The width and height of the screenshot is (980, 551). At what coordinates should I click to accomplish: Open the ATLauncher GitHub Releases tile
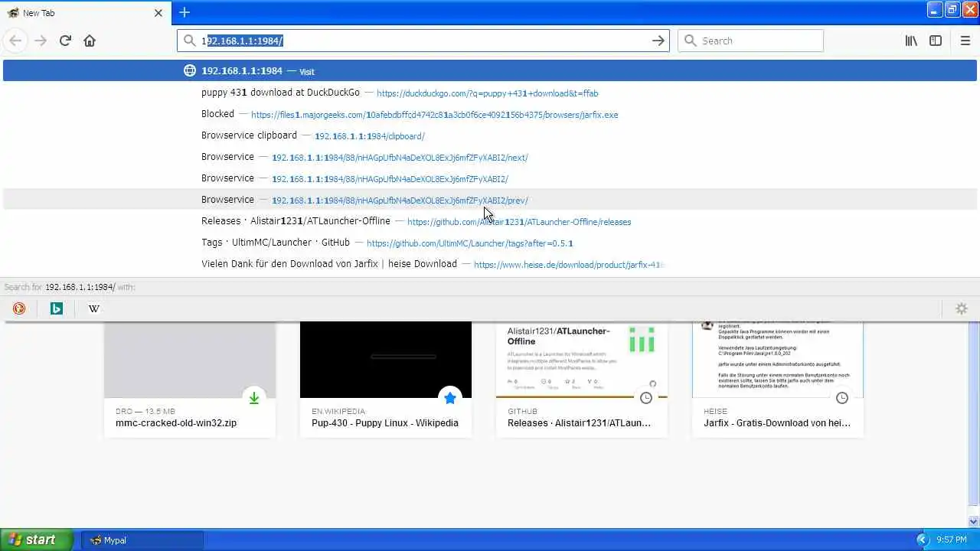point(582,379)
